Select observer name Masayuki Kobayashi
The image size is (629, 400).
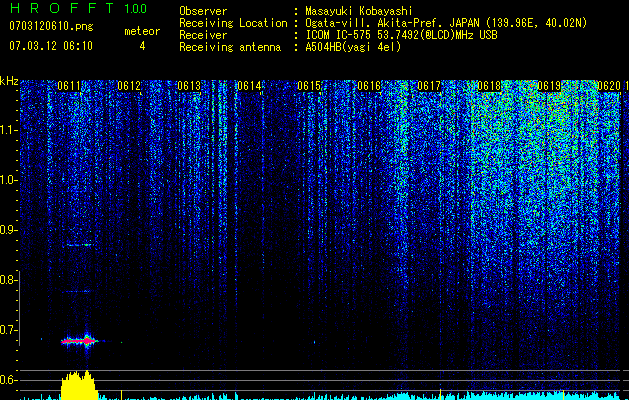tap(359, 11)
